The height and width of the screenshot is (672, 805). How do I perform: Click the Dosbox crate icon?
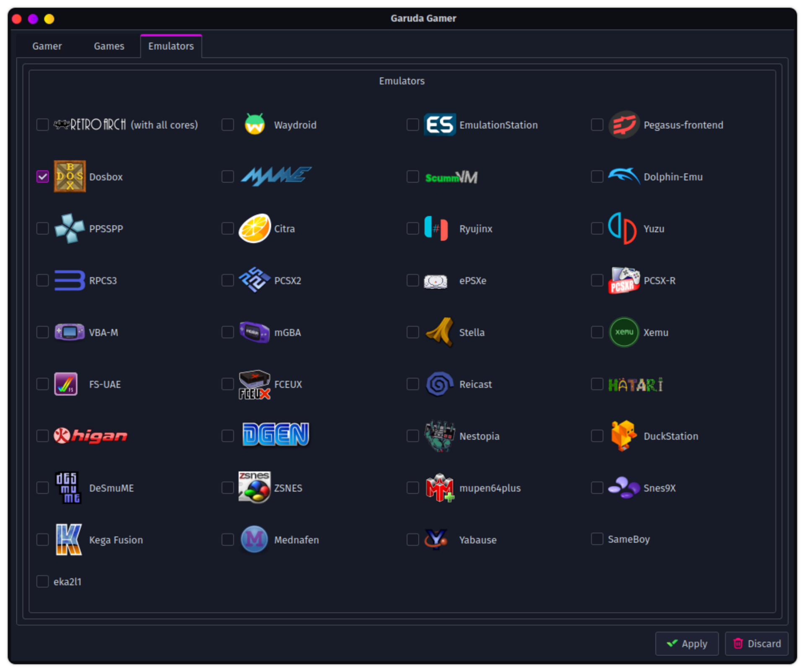(70, 176)
